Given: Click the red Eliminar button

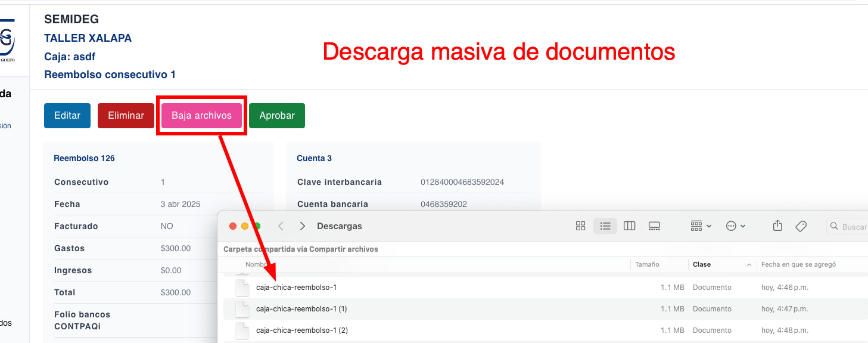Looking at the screenshot, I should coord(126,116).
